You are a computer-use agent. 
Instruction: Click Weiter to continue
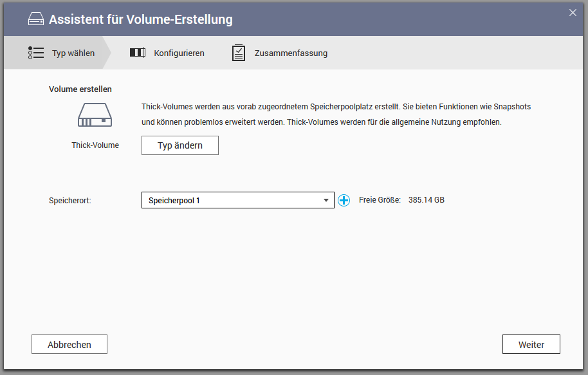531,344
